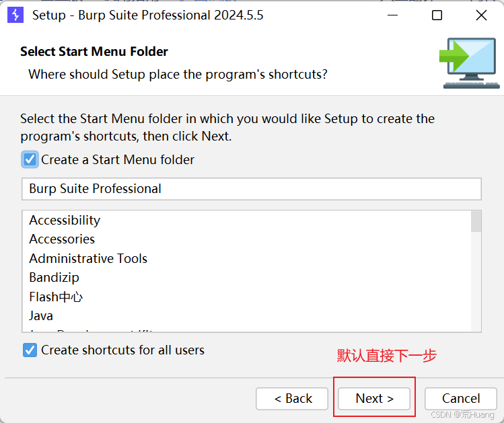The width and height of the screenshot is (504, 423).
Task: Click the Select Start Menu Folder heading
Action: [x=94, y=51]
